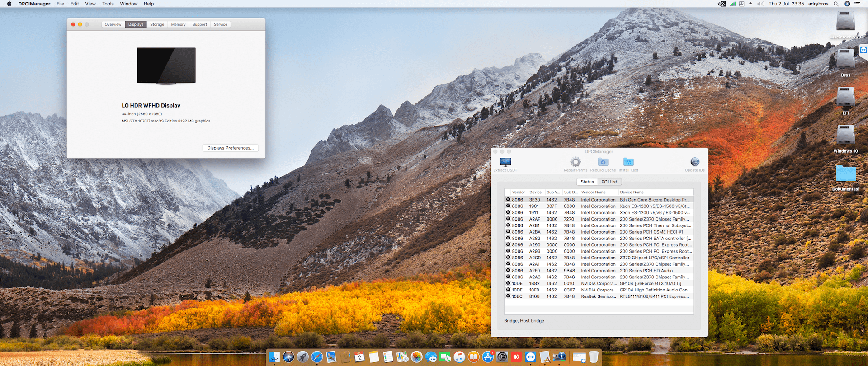Run Repair Perms from the DPCIManager toolbar
Screen dimensions: 868x366
coord(576,162)
